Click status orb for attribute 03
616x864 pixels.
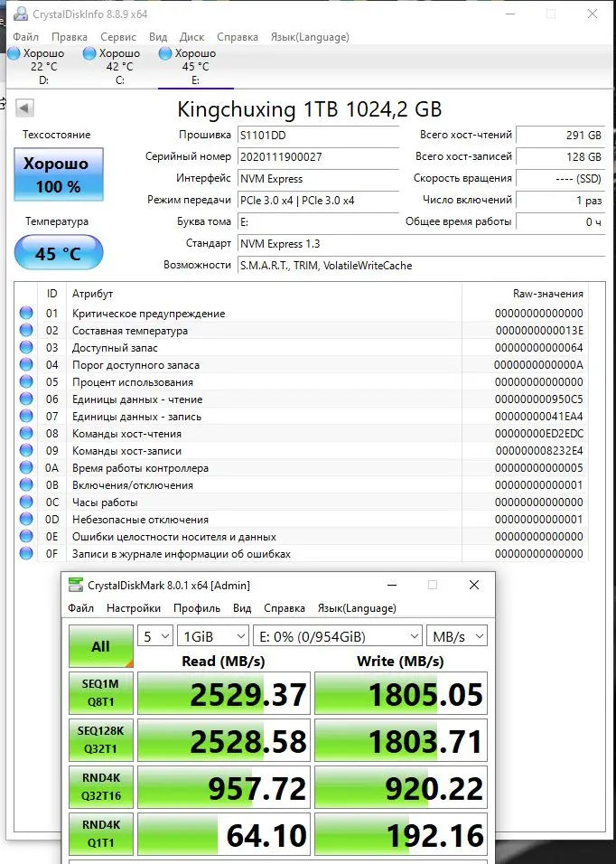click(26, 348)
